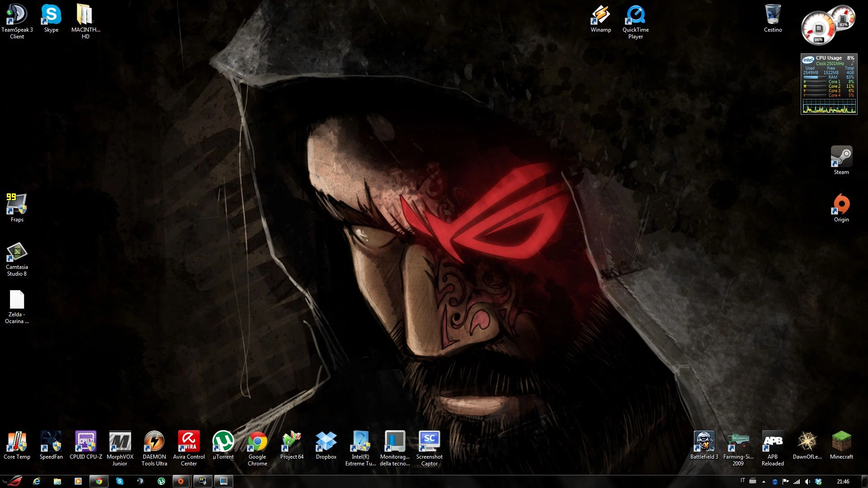
Task: Select the Cestino recycle bin icon
Action: [x=773, y=18]
